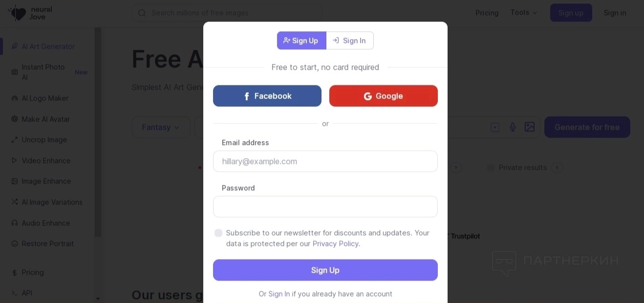Image resolution: width=644 pixels, height=303 pixels.
Task: Check the newsletter subscription checkbox
Action: (x=218, y=233)
